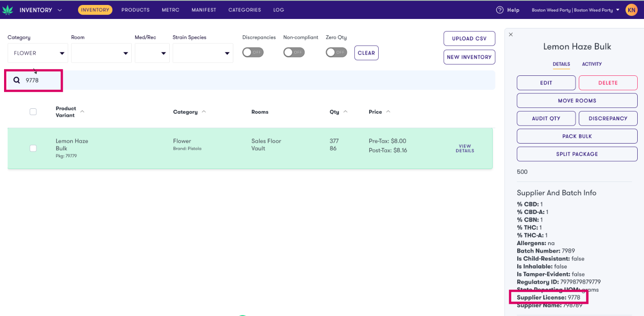Click the Lemon Haze Bulk product name
Viewport: 644px width, 316px height.
72,144
